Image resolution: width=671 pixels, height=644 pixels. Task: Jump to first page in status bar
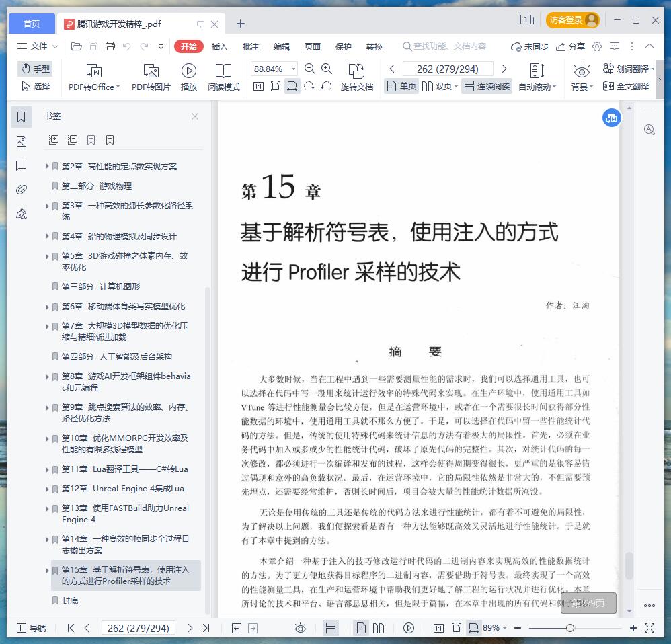tap(71, 628)
